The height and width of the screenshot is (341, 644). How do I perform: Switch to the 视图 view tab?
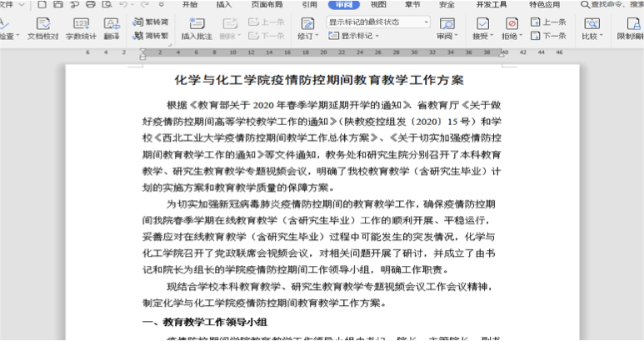coord(378,4)
